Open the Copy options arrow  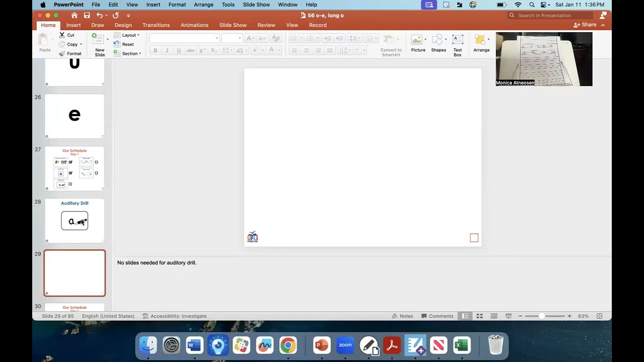[x=81, y=44]
